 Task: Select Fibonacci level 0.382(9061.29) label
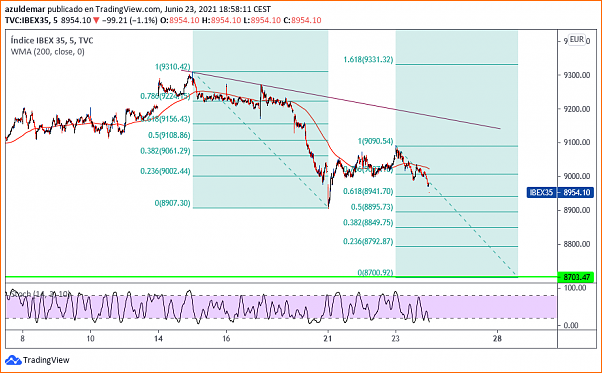(165, 151)
